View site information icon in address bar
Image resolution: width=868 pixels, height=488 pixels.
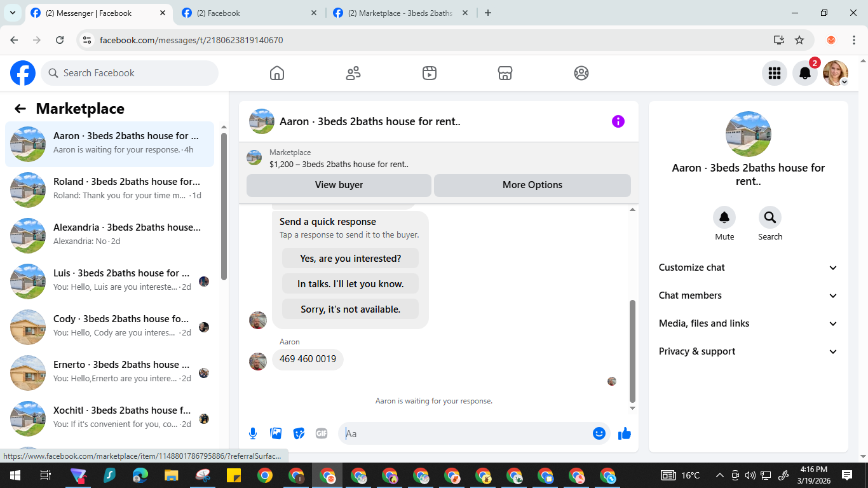point(88,40)
